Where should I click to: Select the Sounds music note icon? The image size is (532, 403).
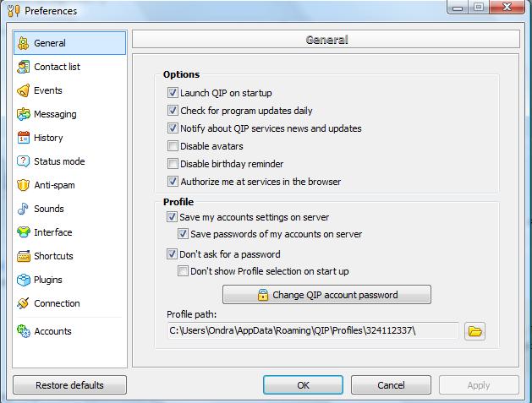(x=24, y=210)
